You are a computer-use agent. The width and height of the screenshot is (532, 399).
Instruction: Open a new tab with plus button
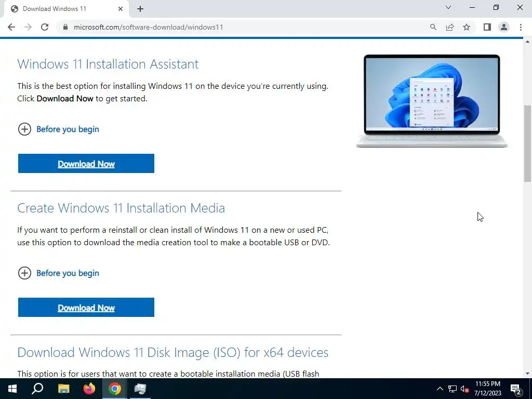[140, 9]
